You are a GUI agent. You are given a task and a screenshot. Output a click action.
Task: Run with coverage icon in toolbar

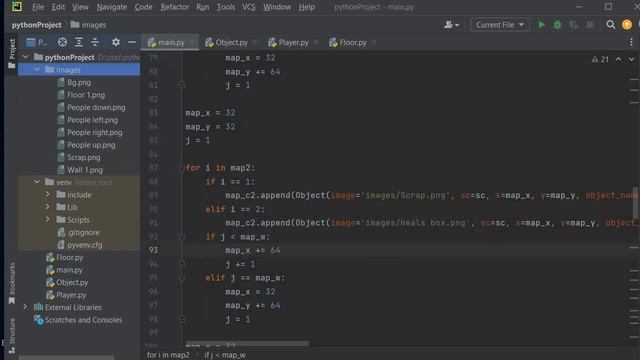click(x=573, y=25)
